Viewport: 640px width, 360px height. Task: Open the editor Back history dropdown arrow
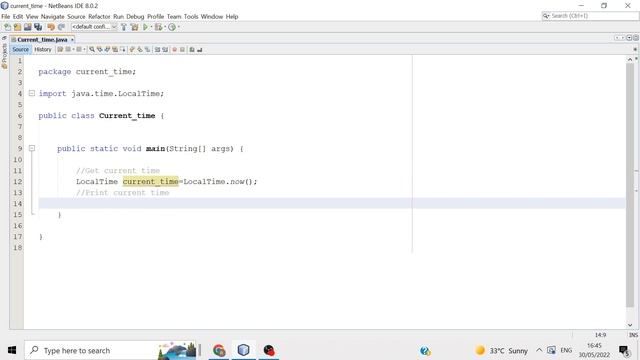[73, 49]
